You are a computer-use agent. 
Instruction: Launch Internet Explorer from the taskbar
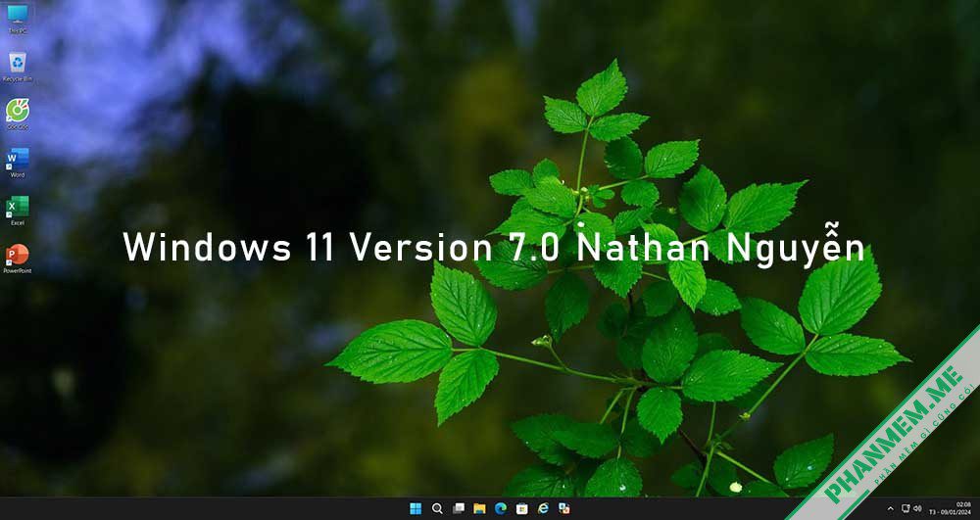(x=543, y=509)
